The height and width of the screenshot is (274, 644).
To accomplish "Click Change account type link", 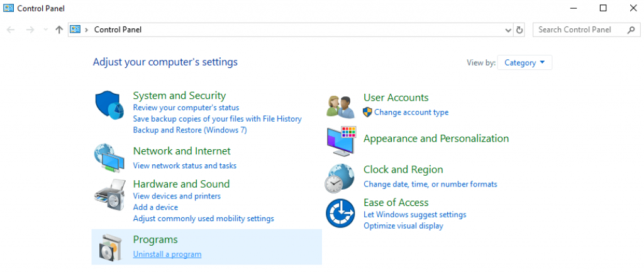I will pyautogui.click(x=411, y=112).
